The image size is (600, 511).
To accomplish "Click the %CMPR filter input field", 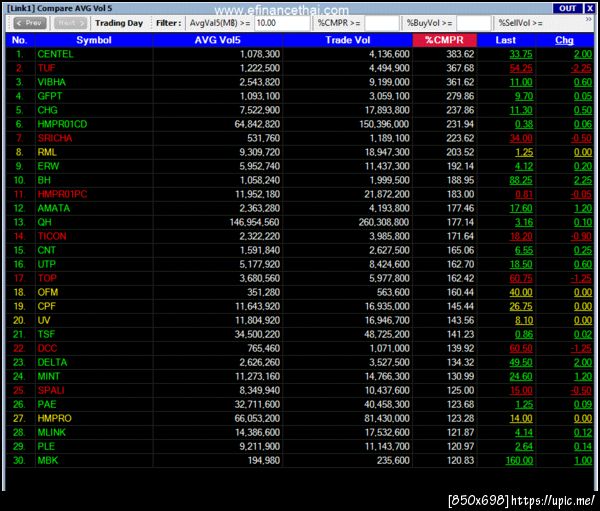I will click(x=382, y=23).
